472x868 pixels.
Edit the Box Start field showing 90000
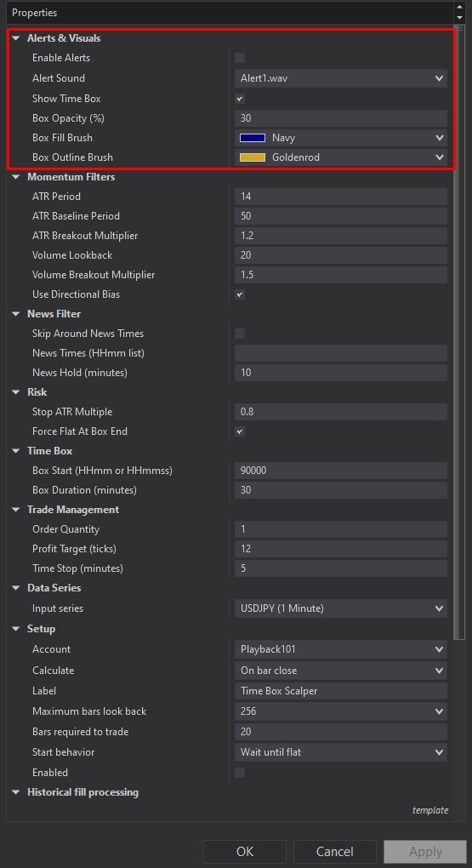coord(341,471)
